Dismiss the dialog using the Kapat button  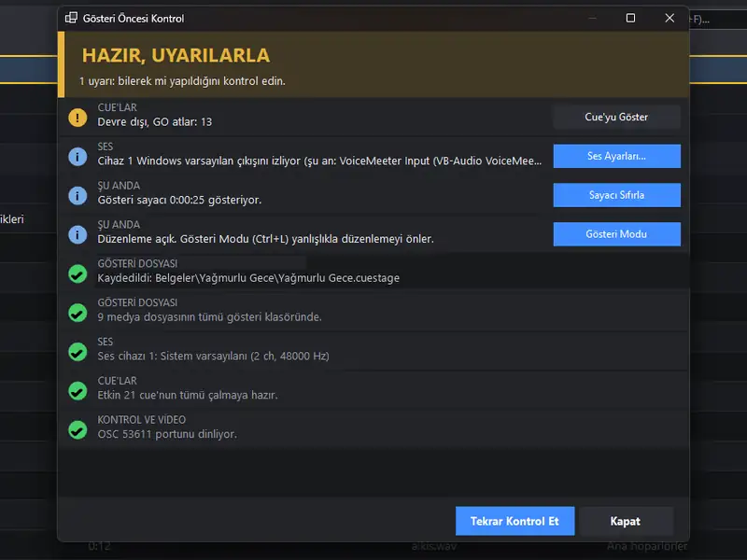(625, 521)
